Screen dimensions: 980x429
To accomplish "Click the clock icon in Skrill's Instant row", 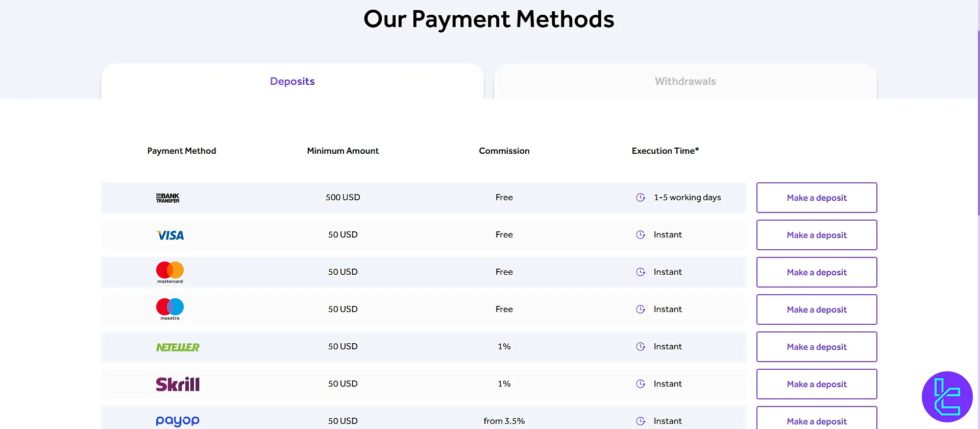I will 641,384.
